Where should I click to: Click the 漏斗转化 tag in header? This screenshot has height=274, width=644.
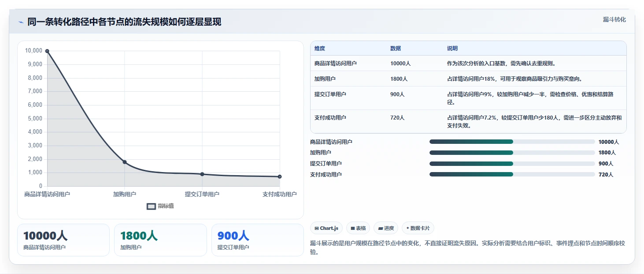point(614,20)
